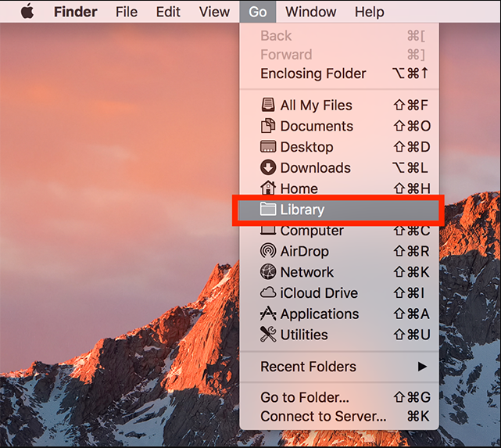Click the iCloud Drive cloud icon
Viewport: 501px width, 448px height.
(x=268, y=292)
